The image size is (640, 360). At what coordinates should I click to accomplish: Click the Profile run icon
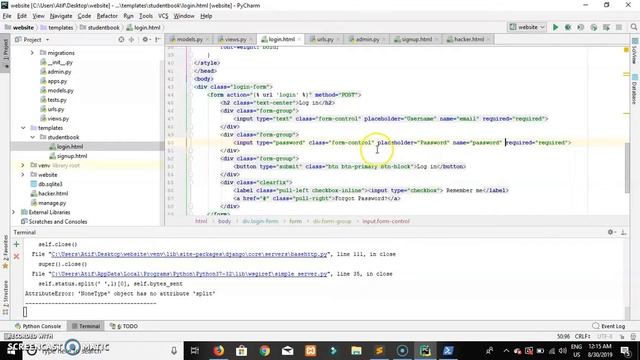593,27
